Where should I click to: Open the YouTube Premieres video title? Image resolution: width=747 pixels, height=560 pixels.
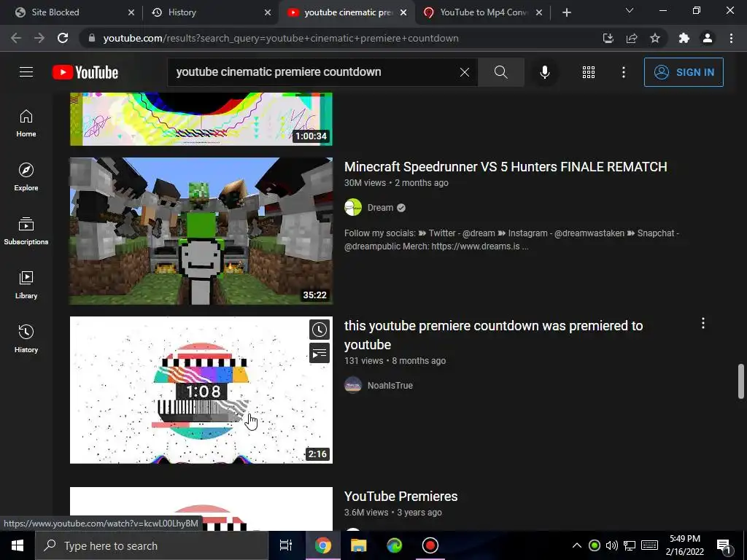(x=400, y=496)
